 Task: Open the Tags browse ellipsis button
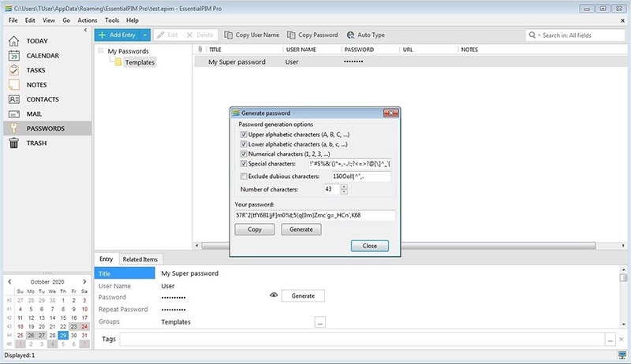coord(610,340)
